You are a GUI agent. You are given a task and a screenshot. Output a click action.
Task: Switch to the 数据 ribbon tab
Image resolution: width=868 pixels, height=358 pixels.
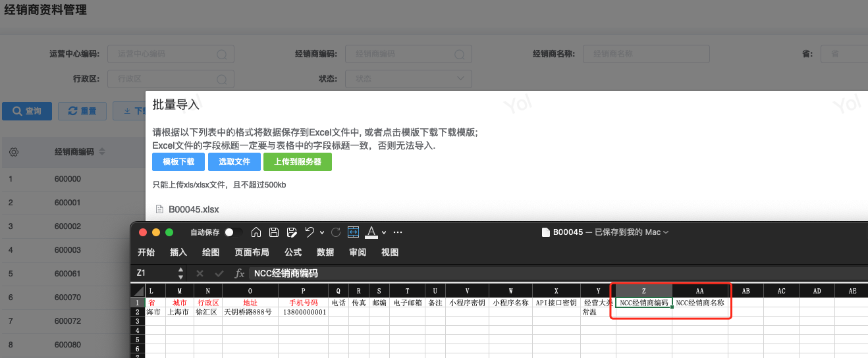tap(325, 252)
